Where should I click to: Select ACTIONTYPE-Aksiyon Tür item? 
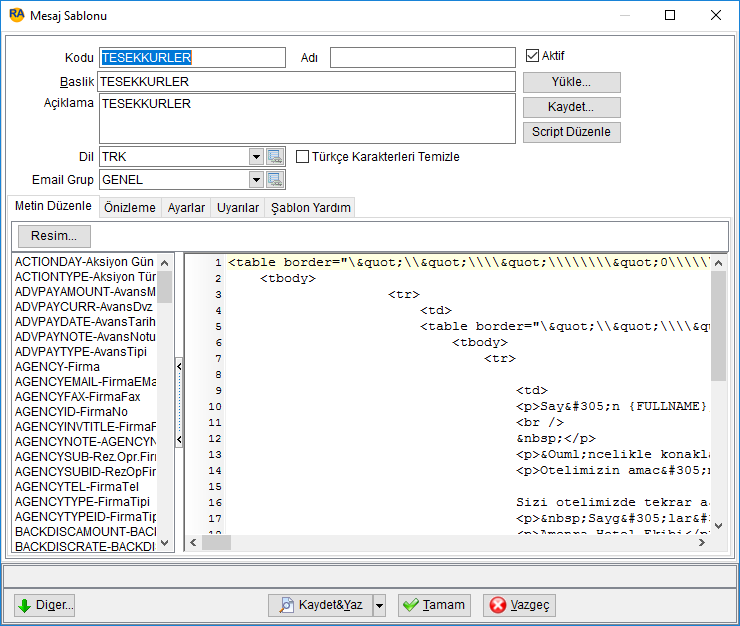[85, 277]
